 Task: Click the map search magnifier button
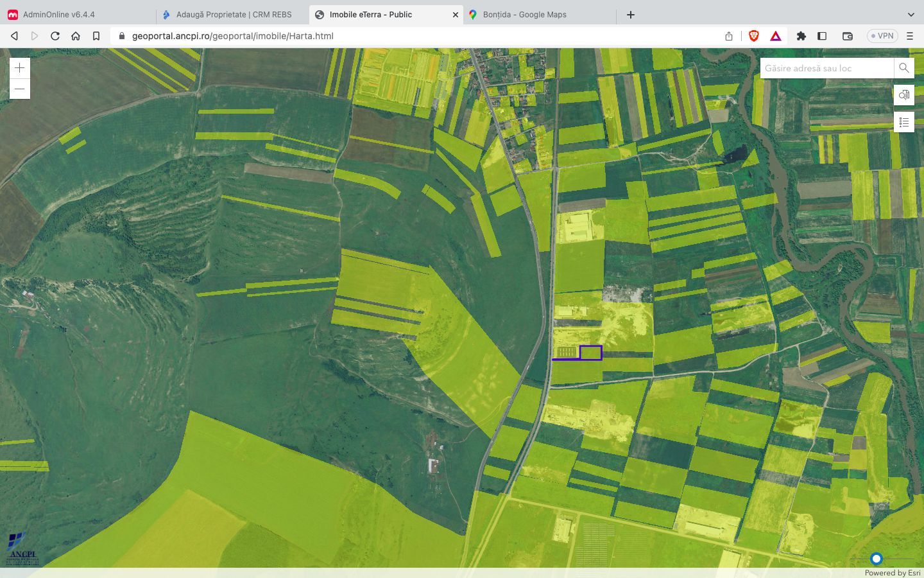click(903, 68)
